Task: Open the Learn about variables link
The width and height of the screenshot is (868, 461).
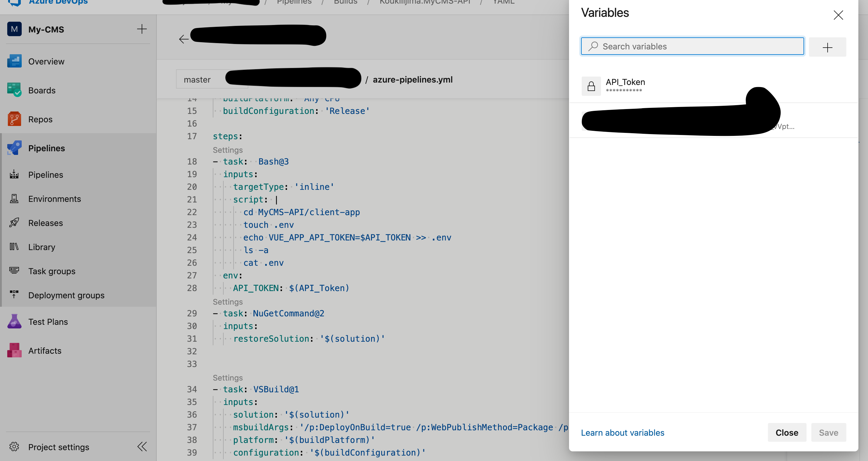Action: pos(622,433)
